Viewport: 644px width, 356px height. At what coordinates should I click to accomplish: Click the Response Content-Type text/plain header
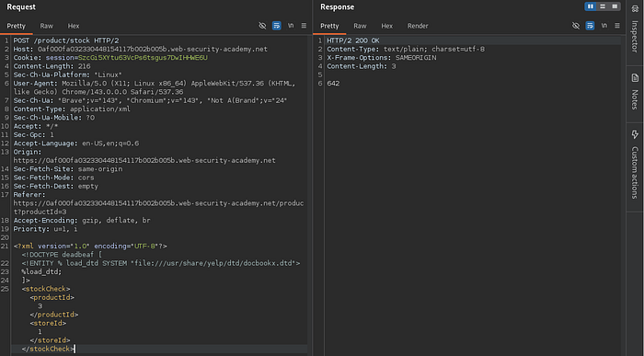(x=406, y=49)
